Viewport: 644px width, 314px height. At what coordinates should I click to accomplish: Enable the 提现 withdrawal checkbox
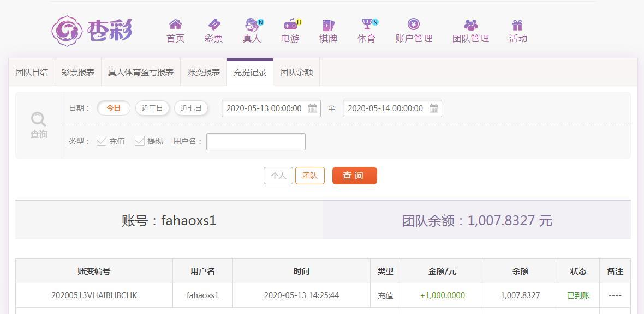click(x=140, y=141)
